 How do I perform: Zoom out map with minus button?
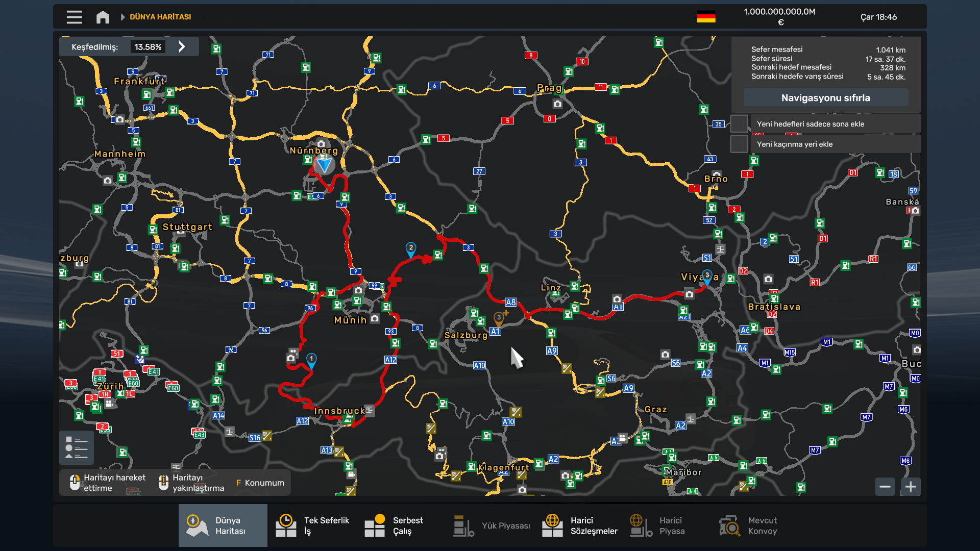pyautogui.click(x=885, y=487)
